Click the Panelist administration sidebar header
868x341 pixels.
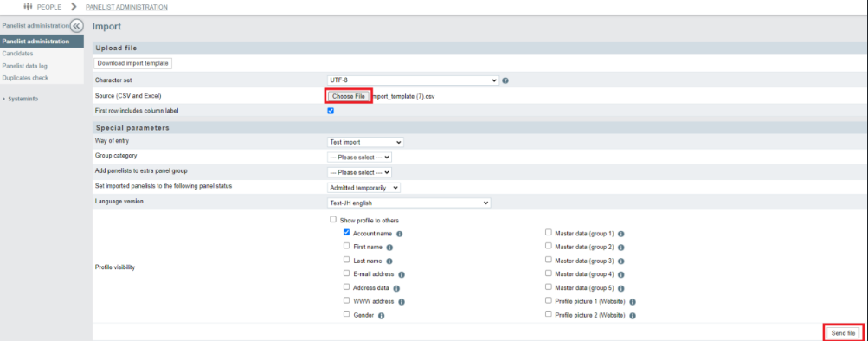pos(35,25)
